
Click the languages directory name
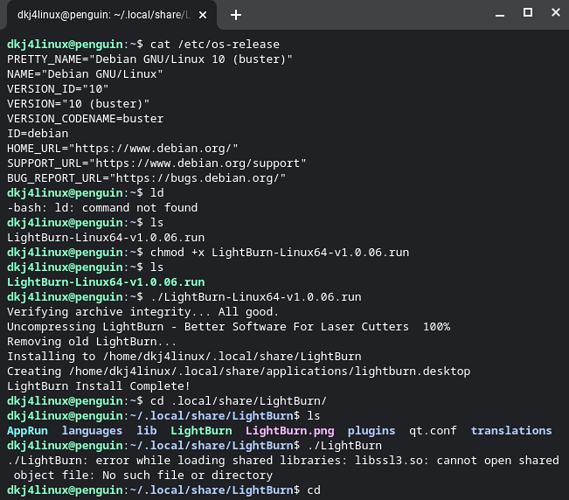[x=92, y=431]
